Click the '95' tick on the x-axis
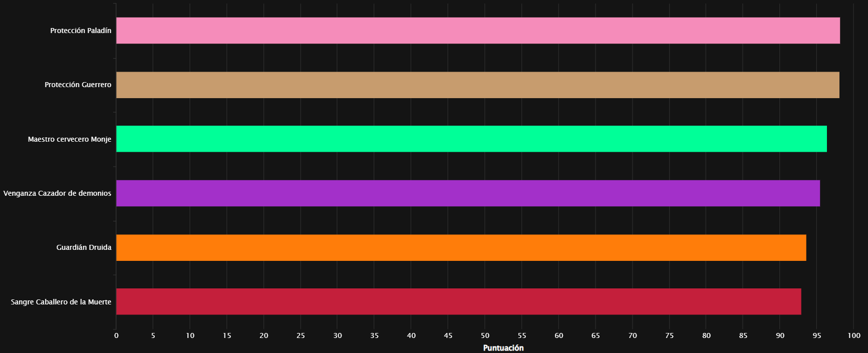This screenshot has width=868, height=353. pyautogui.click(x=817, y=335)
